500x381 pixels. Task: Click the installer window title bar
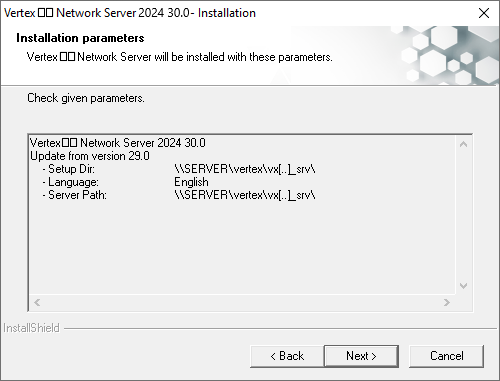tap(233, 13)
